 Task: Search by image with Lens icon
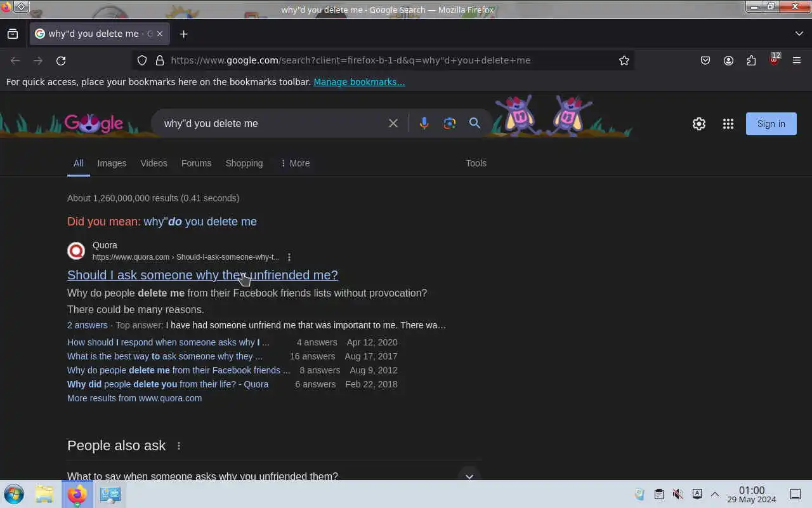450,123
